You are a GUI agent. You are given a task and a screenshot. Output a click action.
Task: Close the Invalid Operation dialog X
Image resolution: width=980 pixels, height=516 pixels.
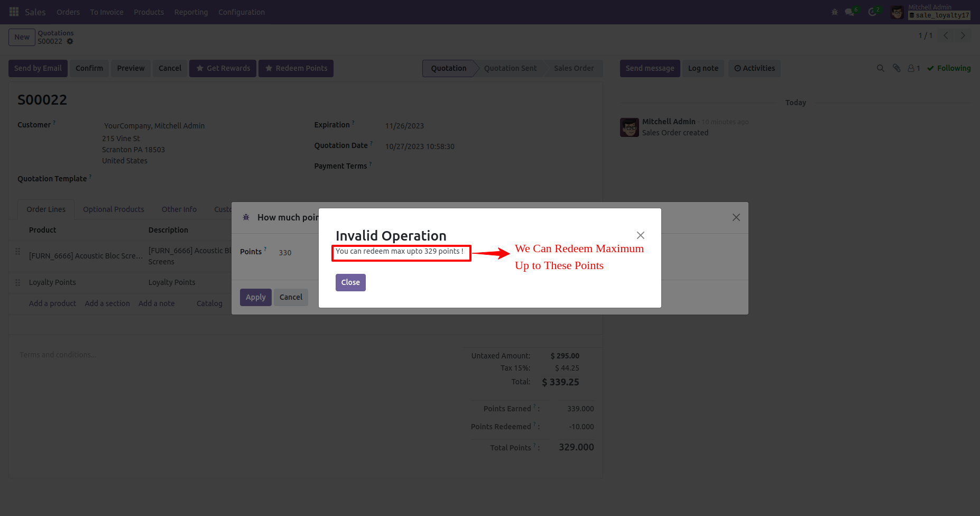pos(641,235)
